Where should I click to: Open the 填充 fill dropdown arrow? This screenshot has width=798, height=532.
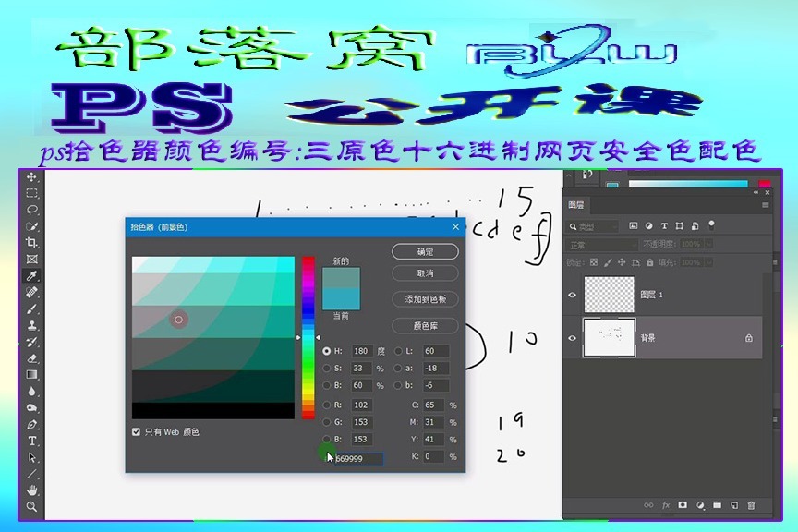pyautogui.click(x=709, y=262)
